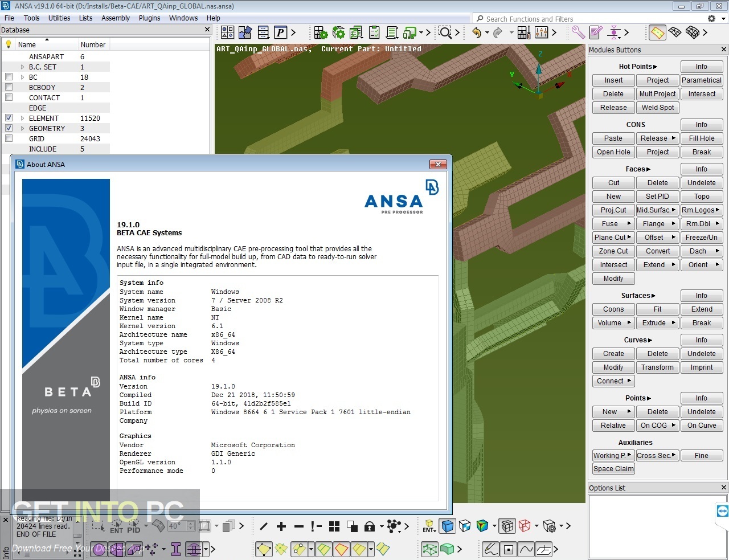Uncheck the ELEMENT row checkbox

click(x=9, y=118)
